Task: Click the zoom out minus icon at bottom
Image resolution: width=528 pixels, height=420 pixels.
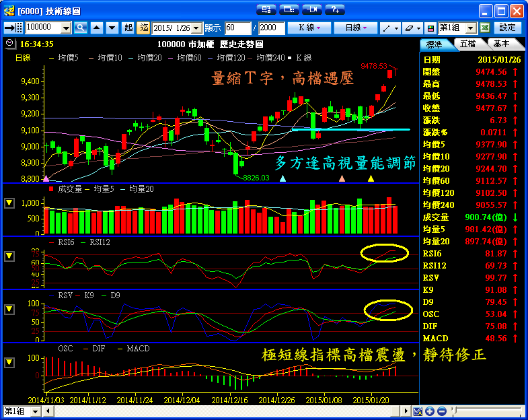Action: coord(441,411)
